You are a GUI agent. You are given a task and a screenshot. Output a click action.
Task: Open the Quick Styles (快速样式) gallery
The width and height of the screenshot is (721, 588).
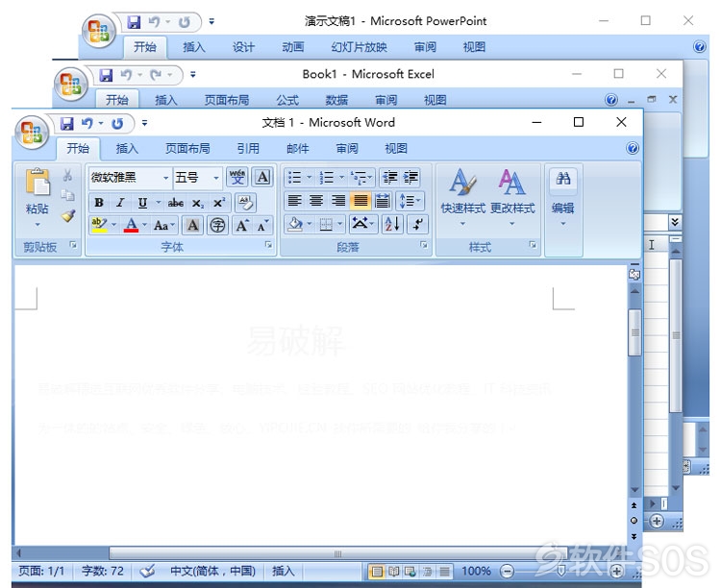(462, 198)
